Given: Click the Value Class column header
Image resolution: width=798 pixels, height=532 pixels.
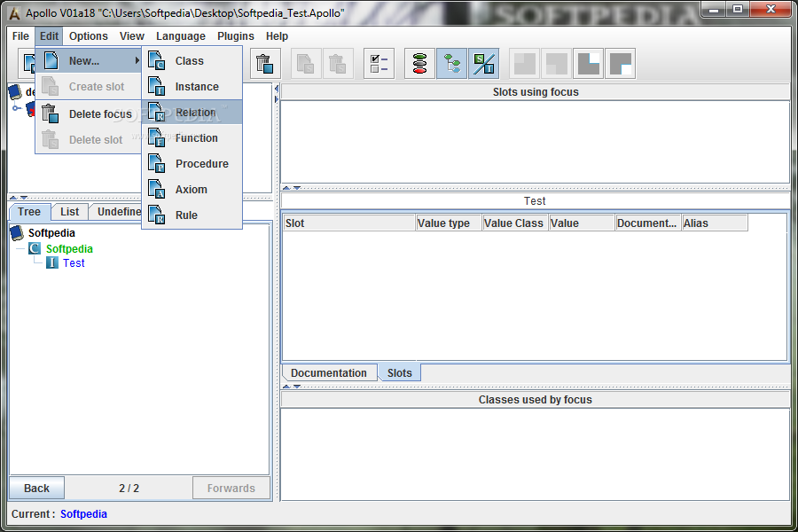Looking at the screenshot, I should click(515, 223).
